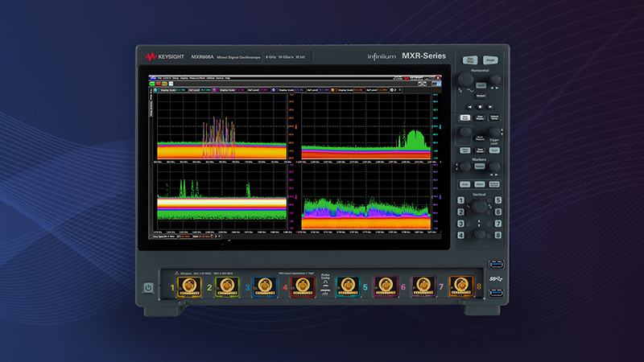Click the grid layout icon at toolbar right

(x=438, y=84)
